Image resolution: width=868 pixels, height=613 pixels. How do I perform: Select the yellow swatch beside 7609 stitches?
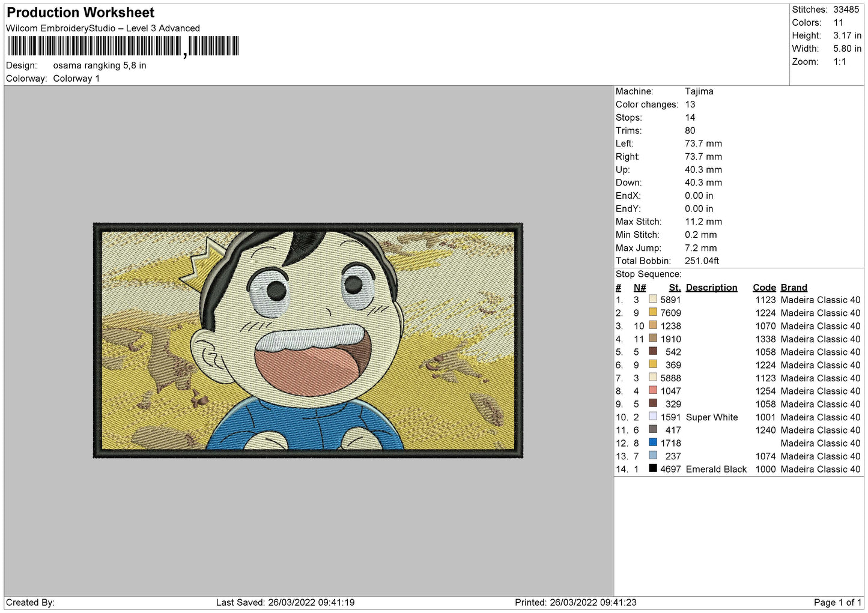653,312
